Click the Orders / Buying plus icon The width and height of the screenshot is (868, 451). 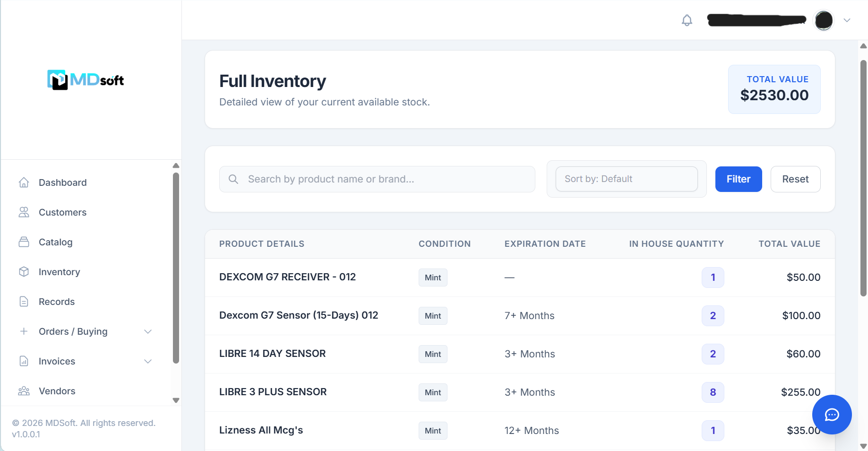(x=24, y=331)
